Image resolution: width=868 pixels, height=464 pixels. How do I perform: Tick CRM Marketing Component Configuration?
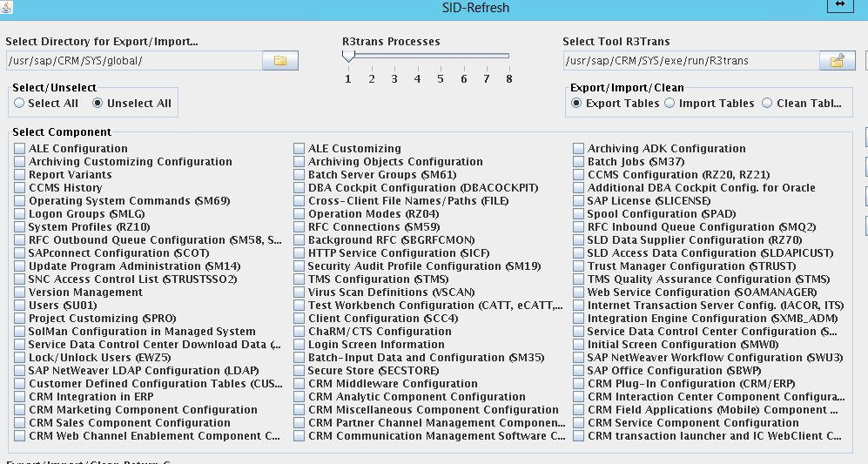[20, 410]
